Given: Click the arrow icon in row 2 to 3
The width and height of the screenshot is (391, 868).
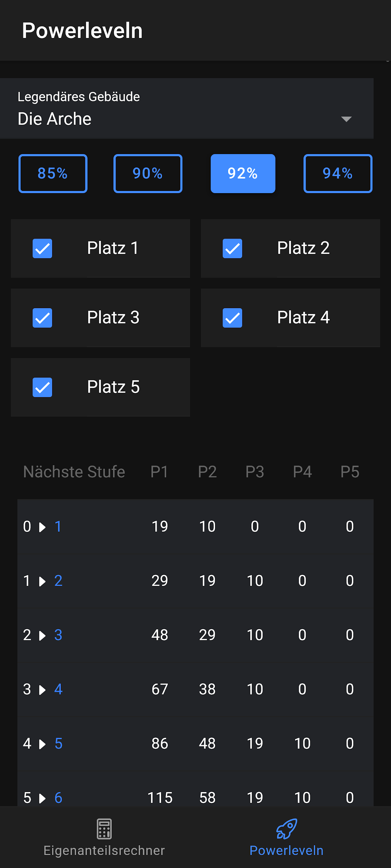Looking at the screenshot, I should point(42,635).
